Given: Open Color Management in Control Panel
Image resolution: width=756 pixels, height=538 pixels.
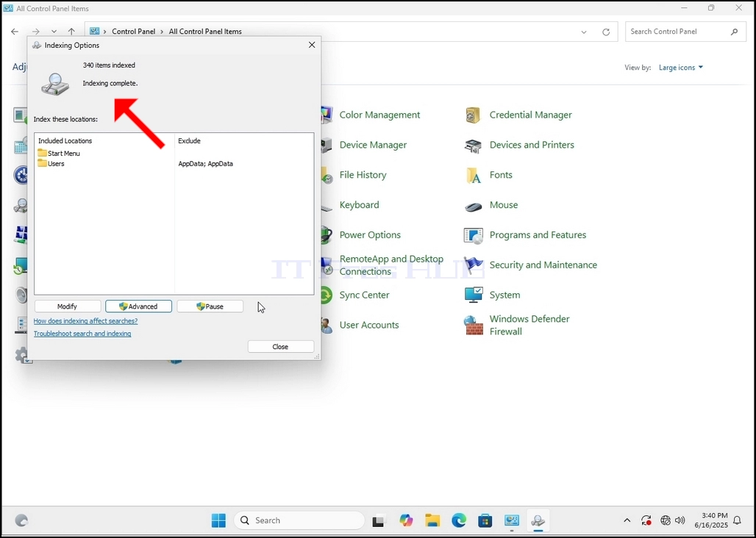Looking at the screenshot, I should pyautogui.click(x=379, y=115).
